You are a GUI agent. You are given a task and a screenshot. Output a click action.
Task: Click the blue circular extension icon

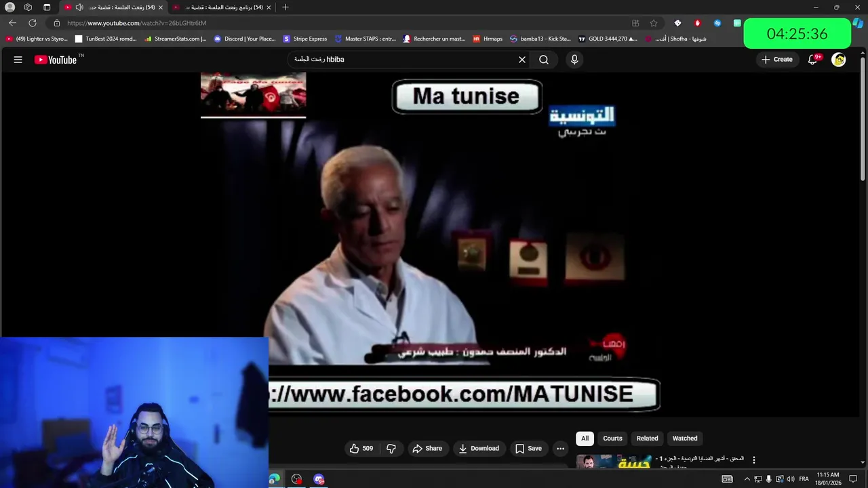tap(717, 23)
